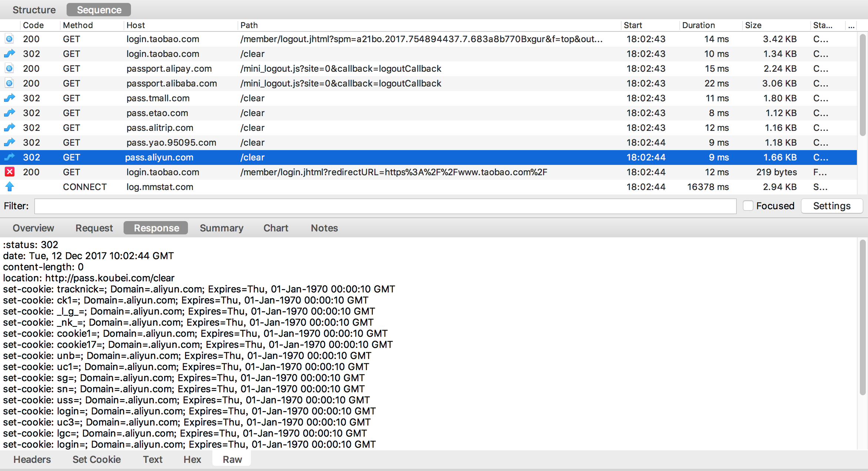Click the request list vertical scrollbar
The image size is (868, 471).
coord(862,85)
